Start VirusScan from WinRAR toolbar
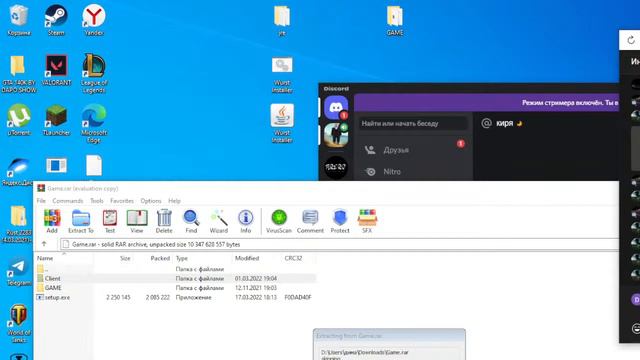The width and height of the screenshot is (640, 360). [279, 221]
